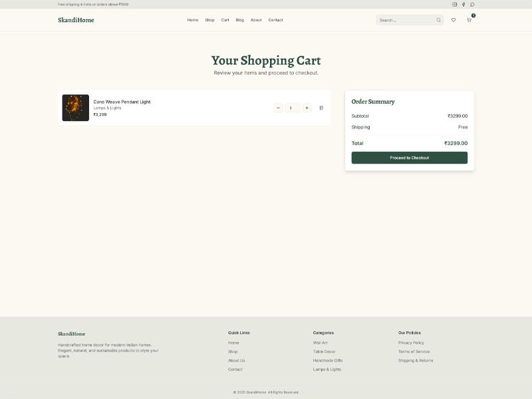Screen dimensions: 532x399
Task: Open the shopping cart icon with badge
Action: [469, 21]
